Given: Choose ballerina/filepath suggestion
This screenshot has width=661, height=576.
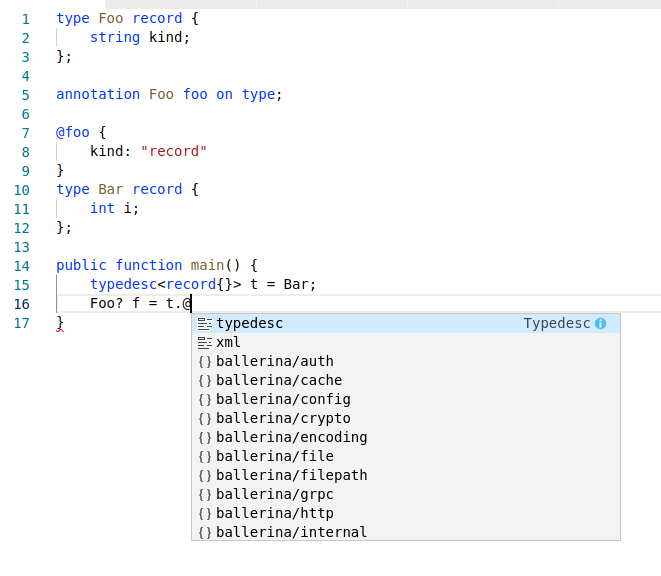Looking at the screenshot, I should 406,475.
